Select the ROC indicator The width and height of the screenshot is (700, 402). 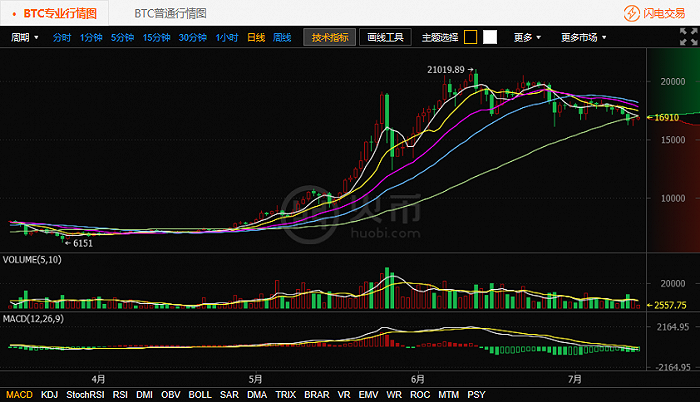pos(420,395)
